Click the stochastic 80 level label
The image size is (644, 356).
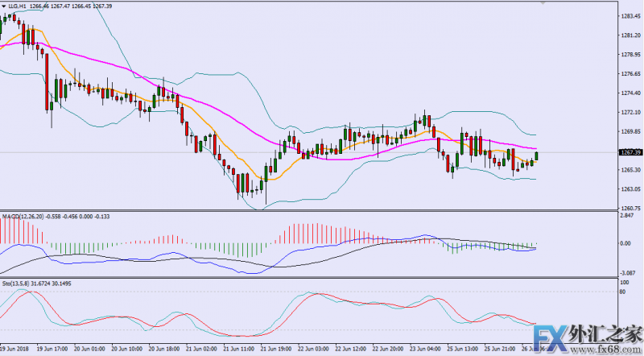pos(622,292)
